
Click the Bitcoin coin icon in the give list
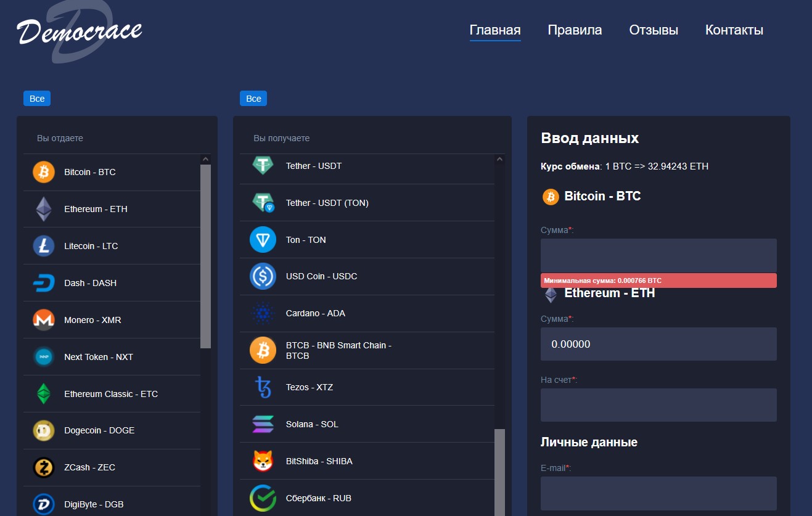tap(44, 172)
